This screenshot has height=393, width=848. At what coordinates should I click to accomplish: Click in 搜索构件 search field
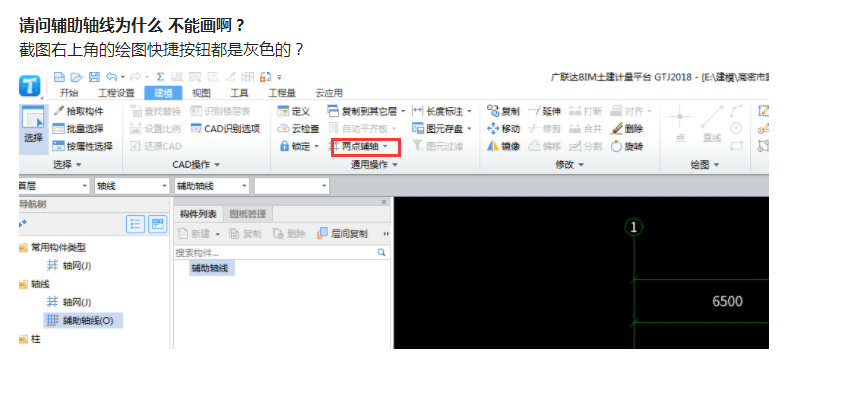282,252
